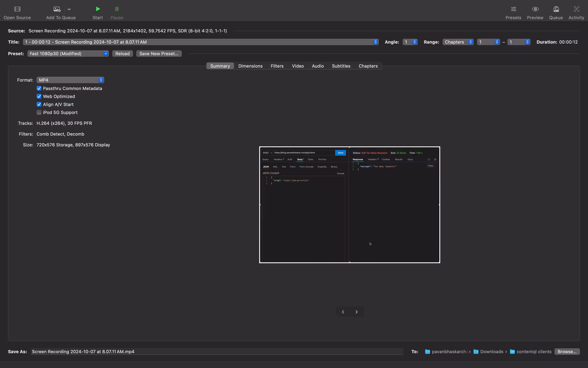Screen dimensions: 588x368
Task: Open the Format dropdown showing MP4
Action: [70, 80]
